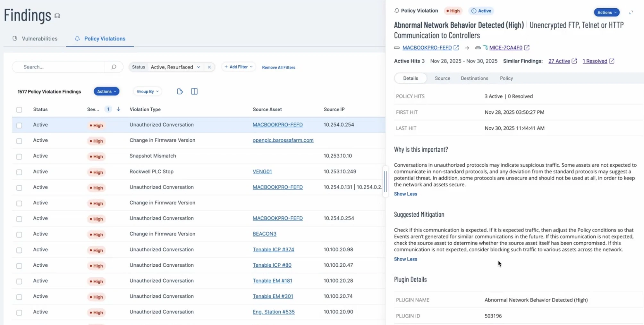The image size is (644, 325).
Task: Check the box for 10.254.0.254 first row
Action: point(19,125)
